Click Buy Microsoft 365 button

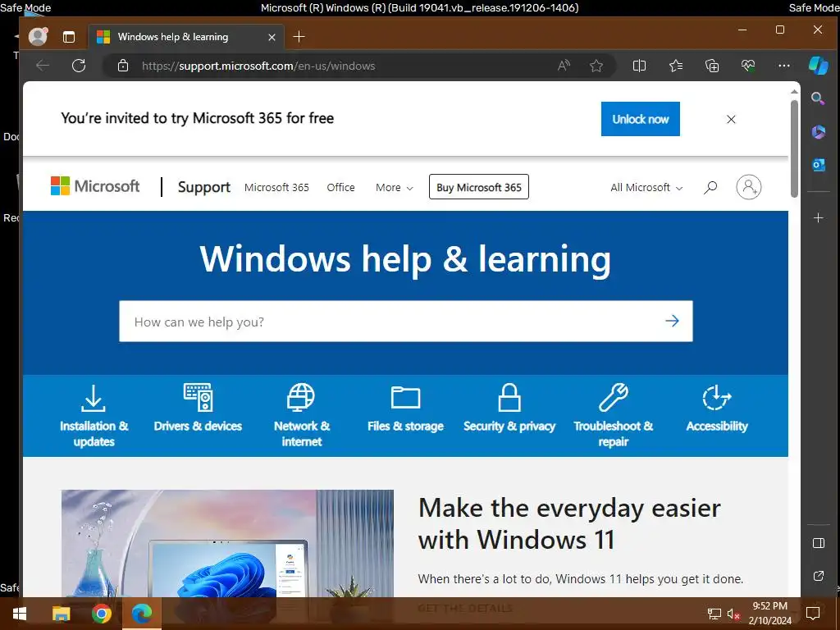(479, 187)
